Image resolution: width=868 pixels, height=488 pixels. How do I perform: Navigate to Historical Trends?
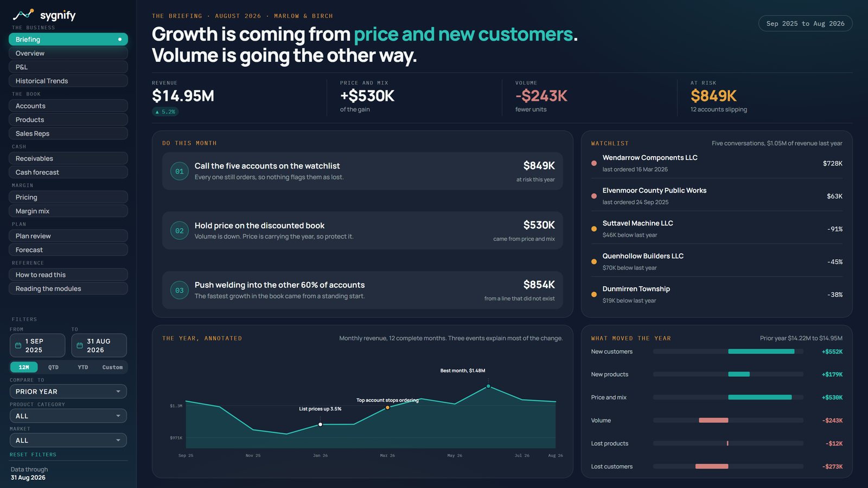68,81
